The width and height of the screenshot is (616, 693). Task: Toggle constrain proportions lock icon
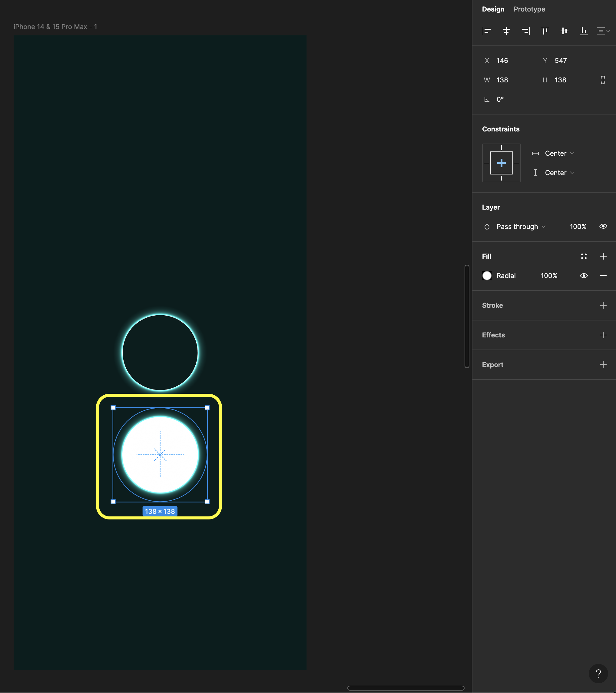(x=603, y=80)
